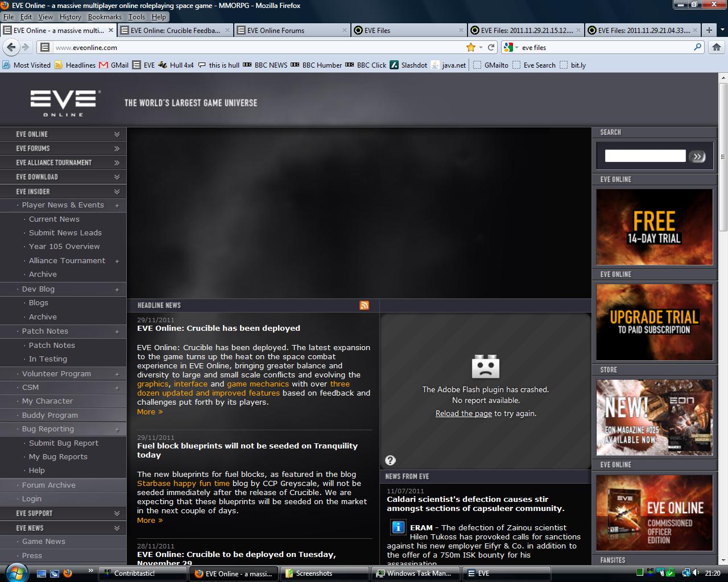Screen dimensions: 728x582
Task: Open the GMail bookmark
Action: (x=114, y=65)
